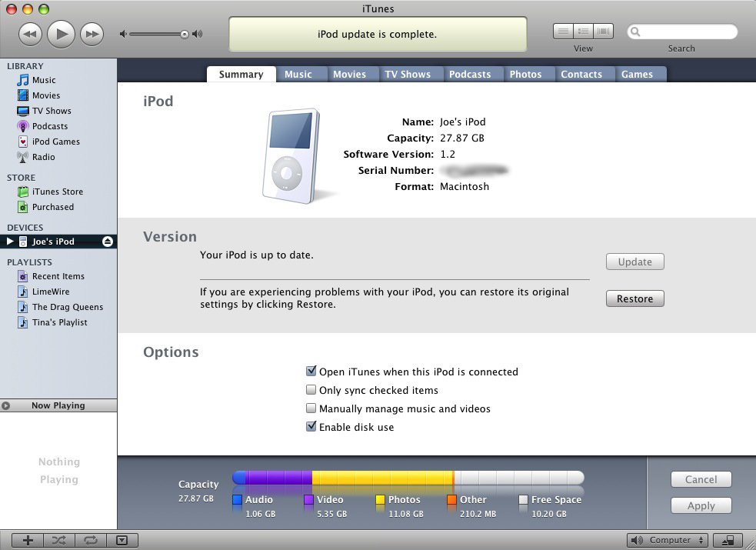Image resolution: width=756 pixels, height=550 pixels.
Task: Click the capacity usage bar
Action: [x=408, y=478]
